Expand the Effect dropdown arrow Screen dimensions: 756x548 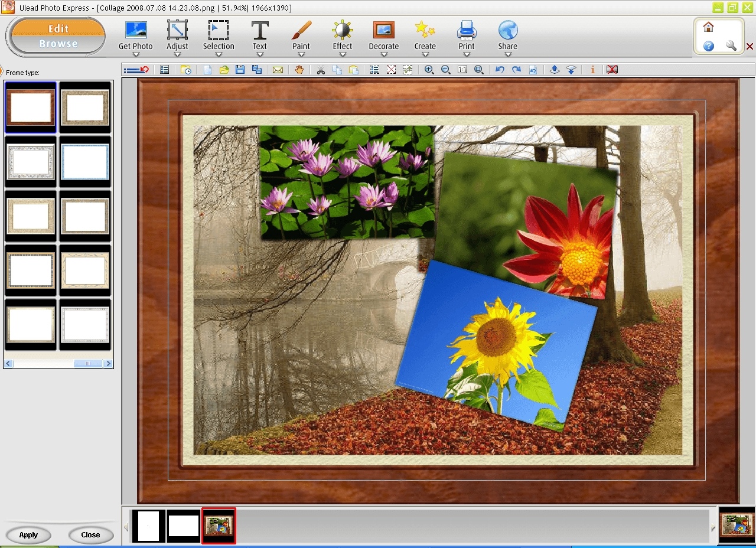click(343, 55)
